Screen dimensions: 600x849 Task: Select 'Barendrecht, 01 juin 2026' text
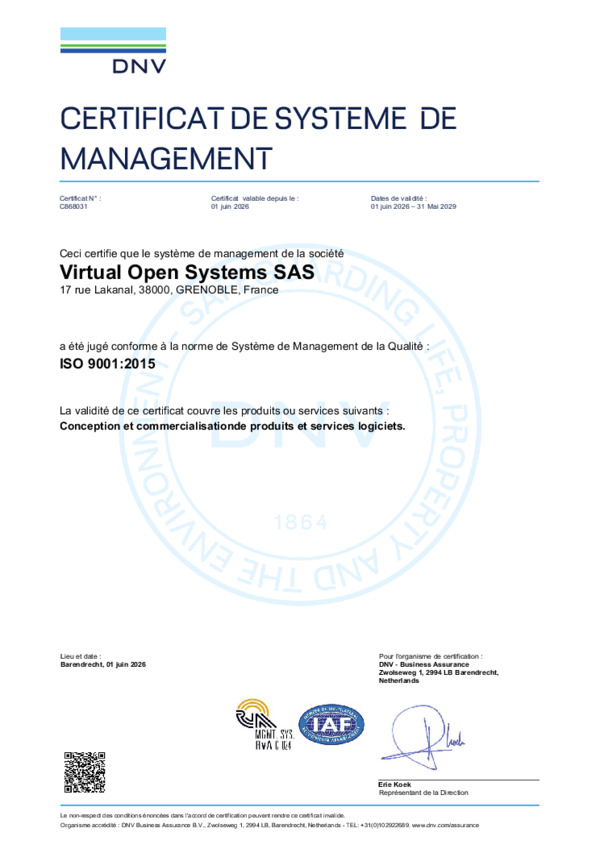[103, 664]
